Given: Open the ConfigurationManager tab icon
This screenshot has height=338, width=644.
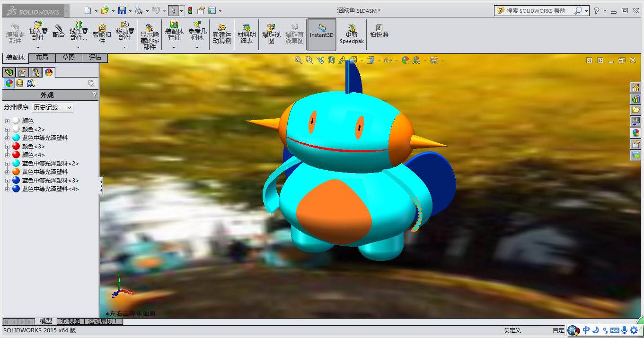Looking at the screenshot, I should (35, 72).
